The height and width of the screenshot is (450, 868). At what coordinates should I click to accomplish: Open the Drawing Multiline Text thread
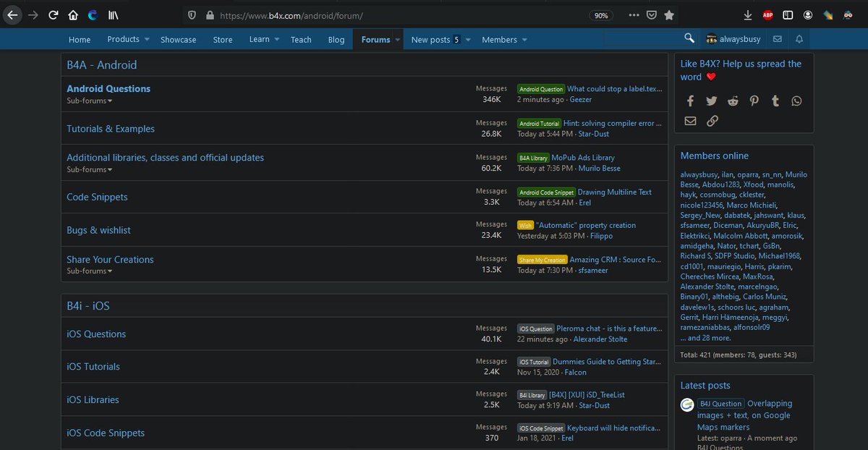point(615,192)
